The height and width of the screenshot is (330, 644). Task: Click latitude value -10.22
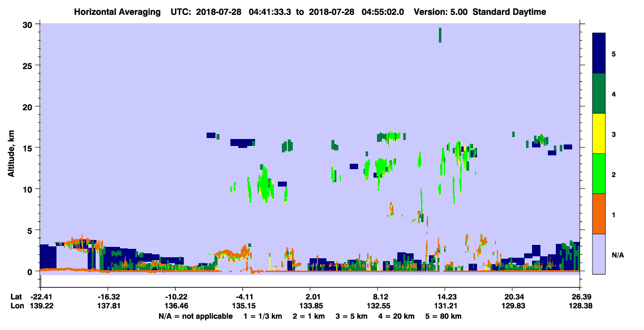pos(175,297)
